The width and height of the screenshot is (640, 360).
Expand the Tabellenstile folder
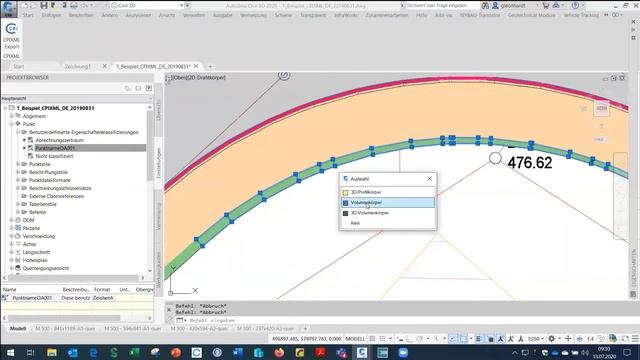(18, 204)
